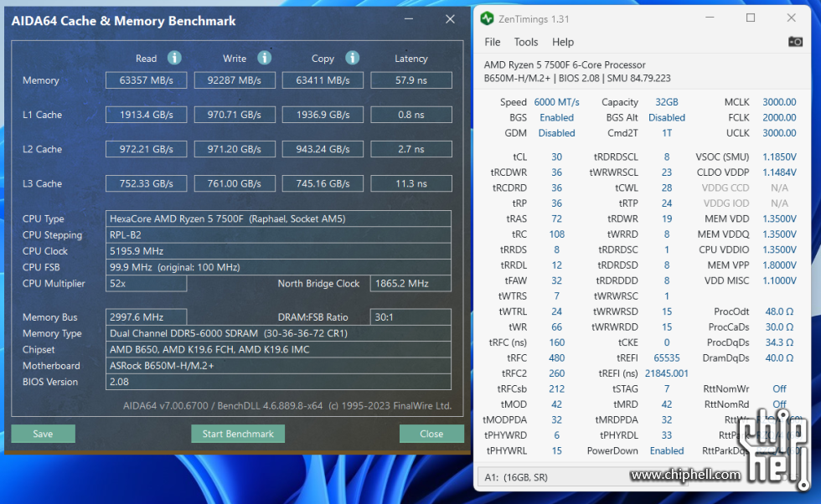This screenshot has height=504, width=821.
Task: Click the L1 Cache Write 970.71 GB/s value
Action: point(234,115)
